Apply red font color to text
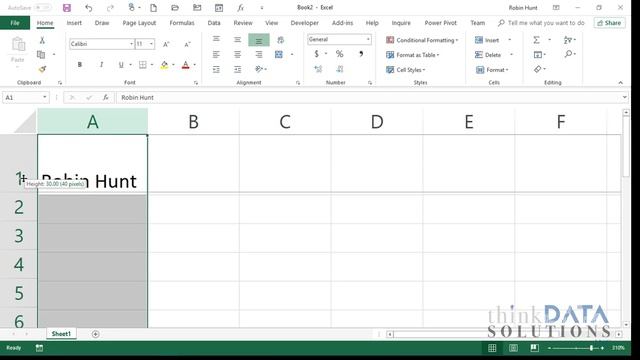 click(x=185, y=64)
